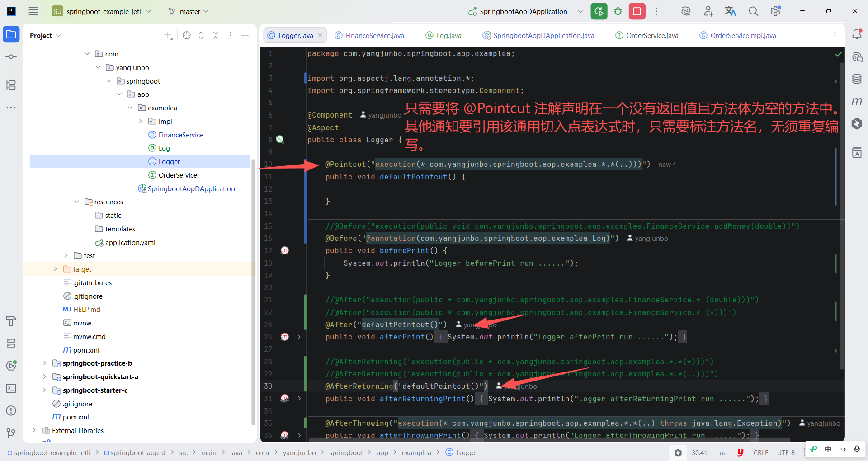Close the Logger.java tab

[320, 35]
